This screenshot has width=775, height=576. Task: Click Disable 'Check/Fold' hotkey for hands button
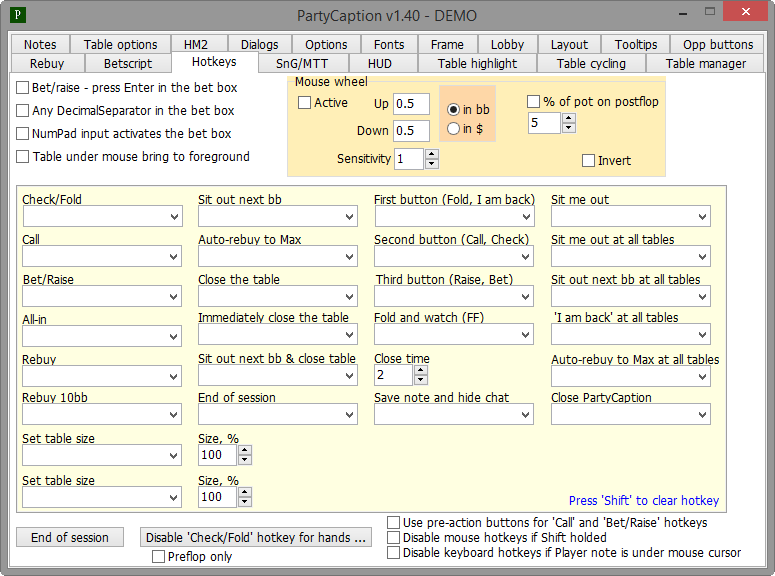pos(256,537)
